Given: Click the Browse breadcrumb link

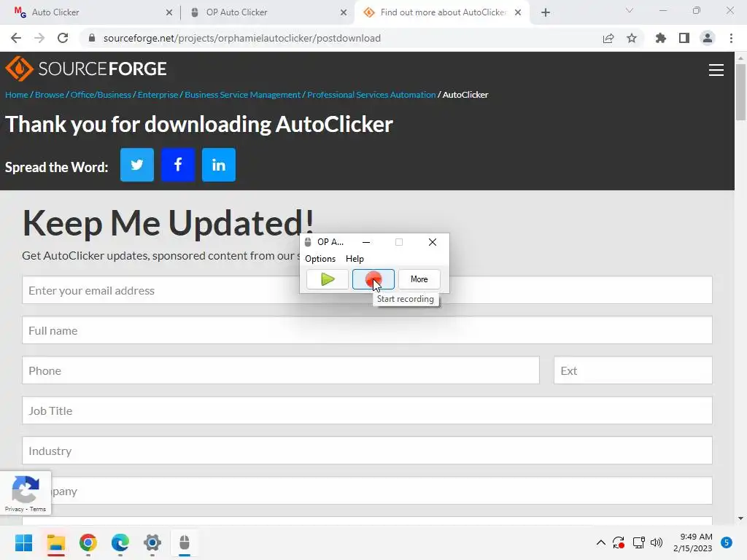Looking at the screenshot, I should click(50, 95).
